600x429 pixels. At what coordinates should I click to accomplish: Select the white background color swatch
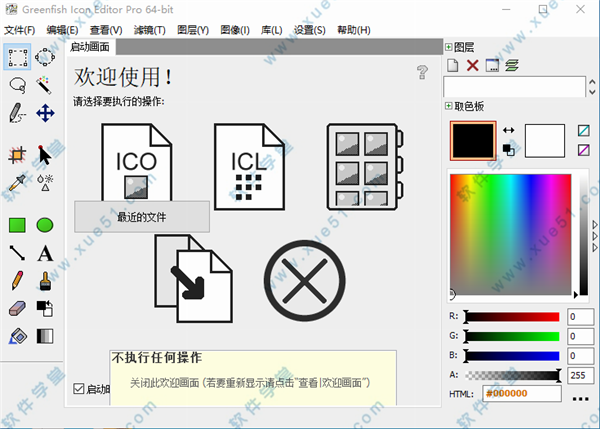[545, 140]
